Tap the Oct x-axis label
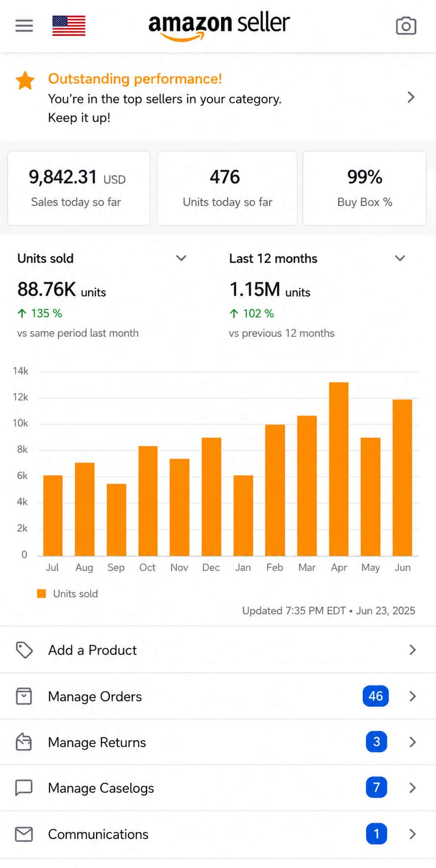436x868 pixels. tap(147, 568)
